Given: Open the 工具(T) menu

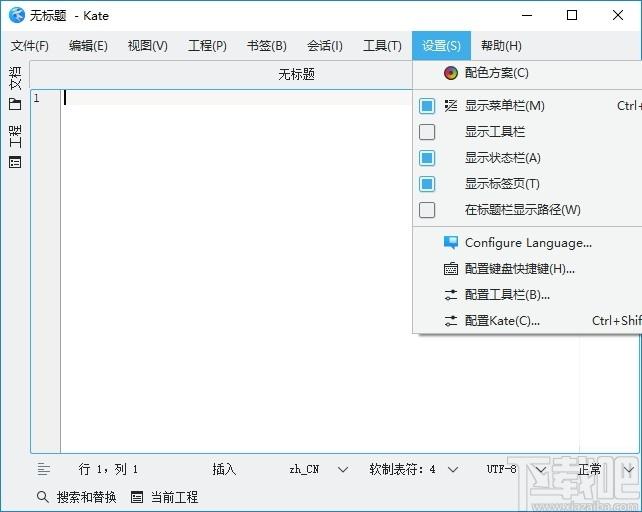Looking at the screenshot, I should coord(382,45).
